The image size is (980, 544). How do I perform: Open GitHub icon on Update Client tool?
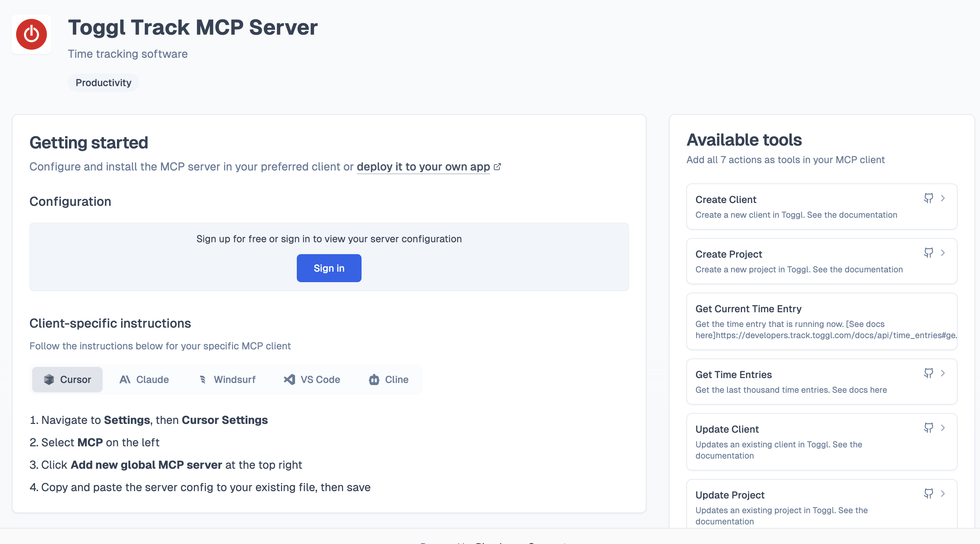coord(928,427)
